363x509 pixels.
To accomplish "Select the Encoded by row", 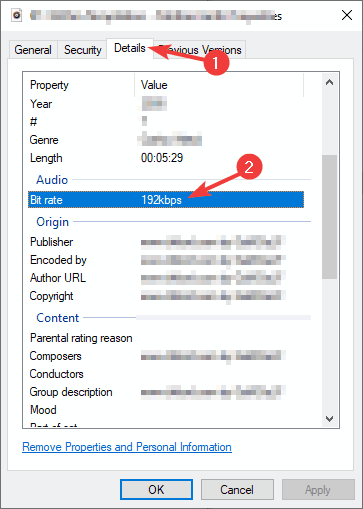I will point(166,260).
